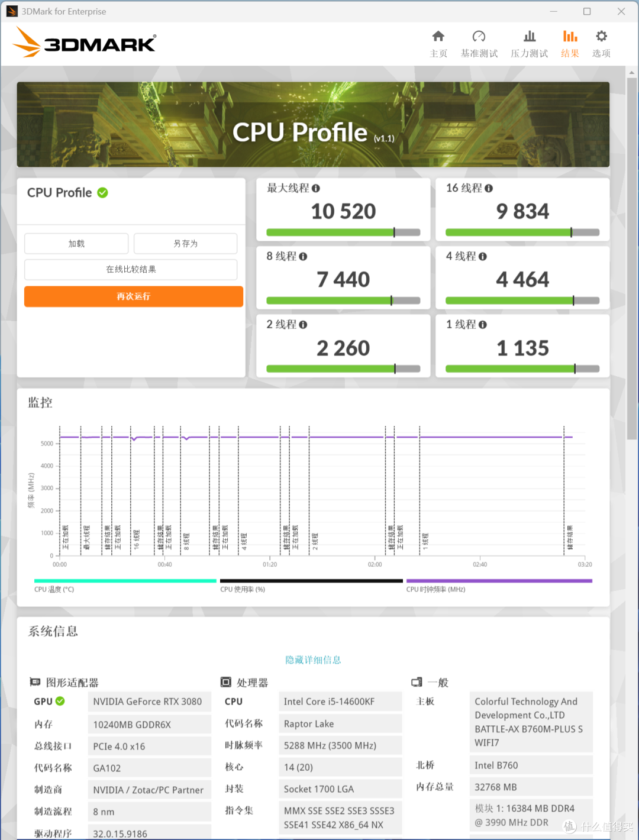Click the 处理器 section chip icon

coord(226,683)
